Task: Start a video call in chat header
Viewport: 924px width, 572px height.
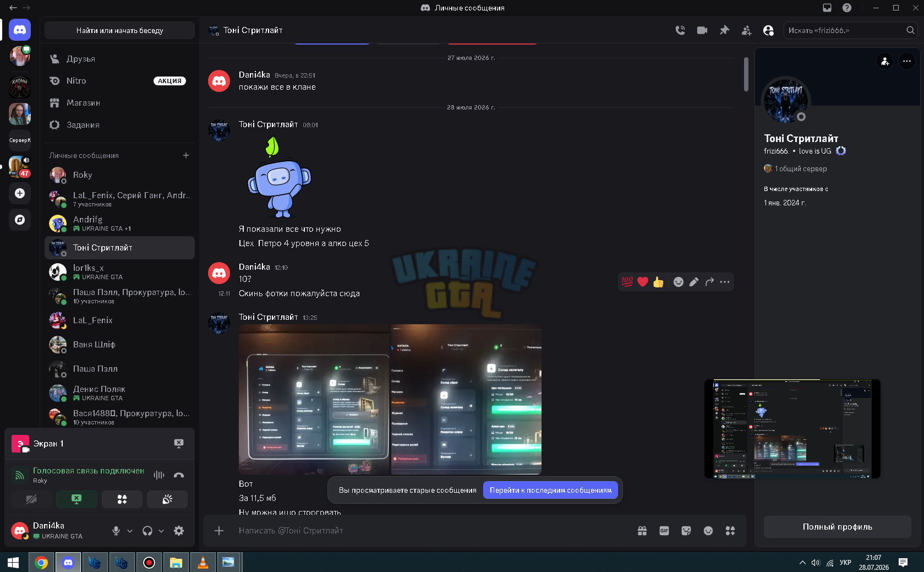Action: coord(702,30)
